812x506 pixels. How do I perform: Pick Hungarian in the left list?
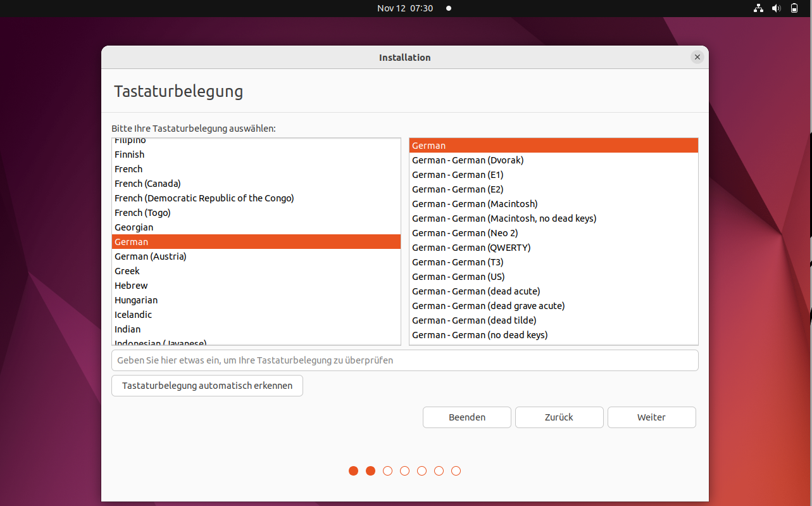[x=136, y=300]
